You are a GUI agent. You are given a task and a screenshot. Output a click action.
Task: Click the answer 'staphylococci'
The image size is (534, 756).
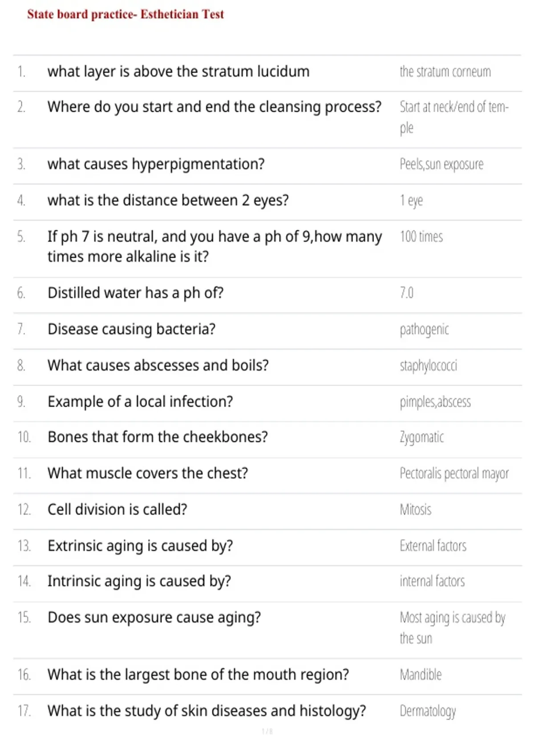click(x=428, y=366)
